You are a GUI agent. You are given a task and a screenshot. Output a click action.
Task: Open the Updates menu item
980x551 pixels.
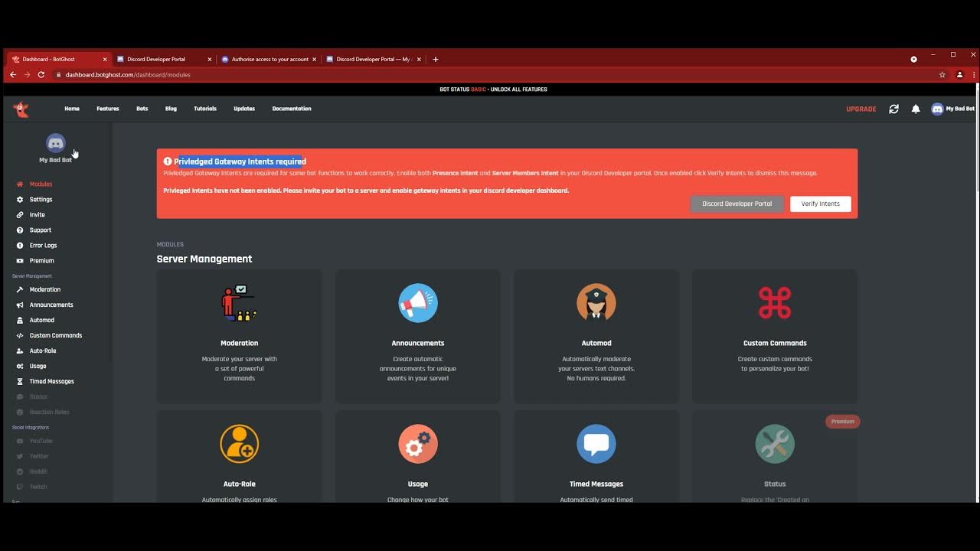pyautogui.click(x=244, y=109)
